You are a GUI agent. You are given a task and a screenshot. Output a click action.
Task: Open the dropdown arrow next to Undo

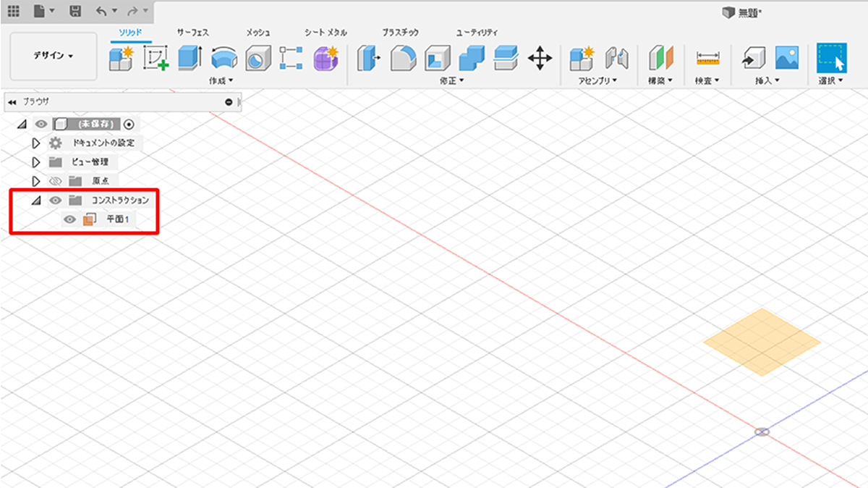pos(114,12)
